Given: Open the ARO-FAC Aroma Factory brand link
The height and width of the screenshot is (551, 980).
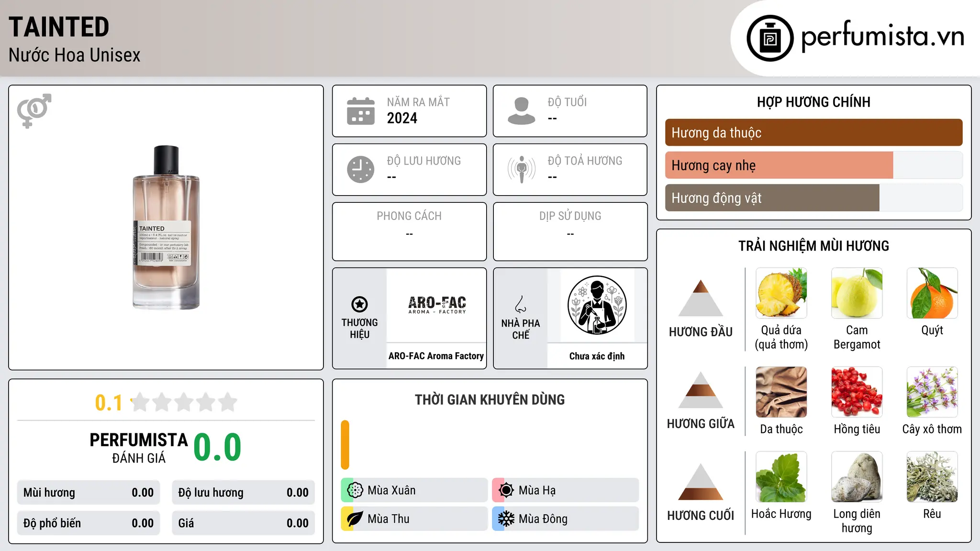Looking at the screenshot, I should point(436,356).
